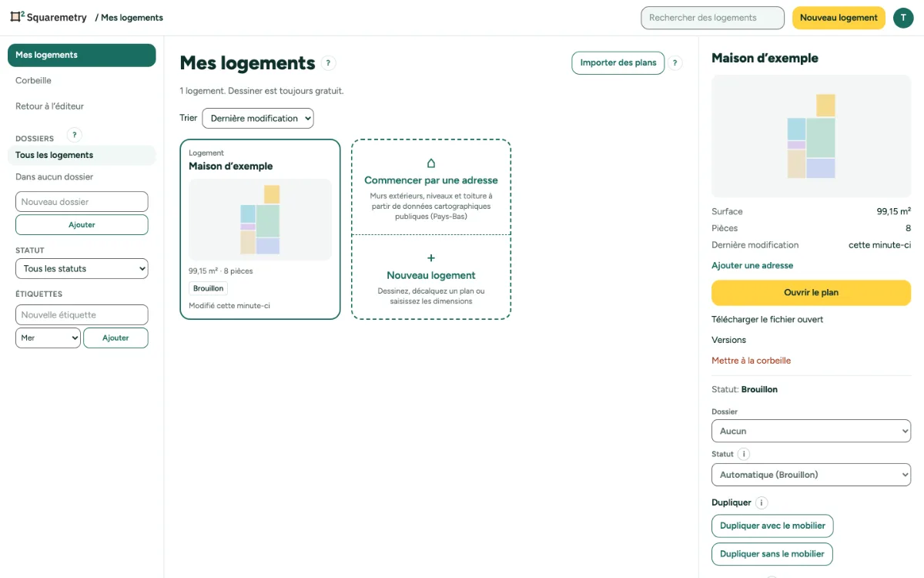
Task: Click Ajouter button next to tag color
Action: (115, 338)
